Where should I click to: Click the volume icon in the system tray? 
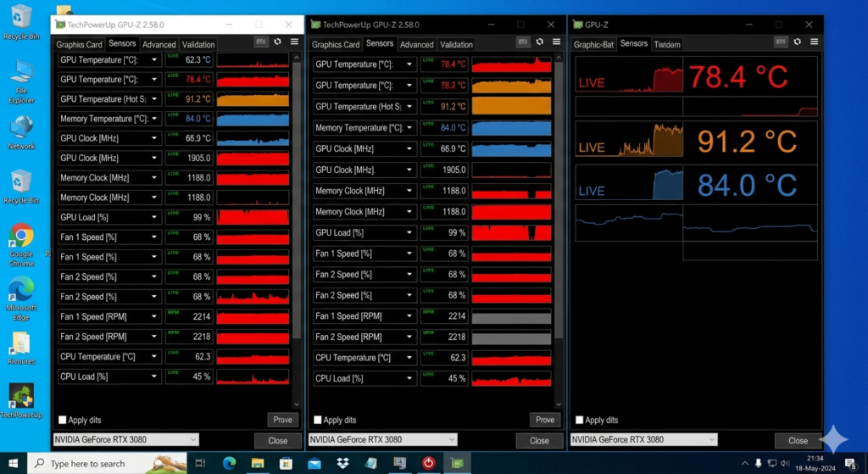pyautogui.click(x=785, y=464)
